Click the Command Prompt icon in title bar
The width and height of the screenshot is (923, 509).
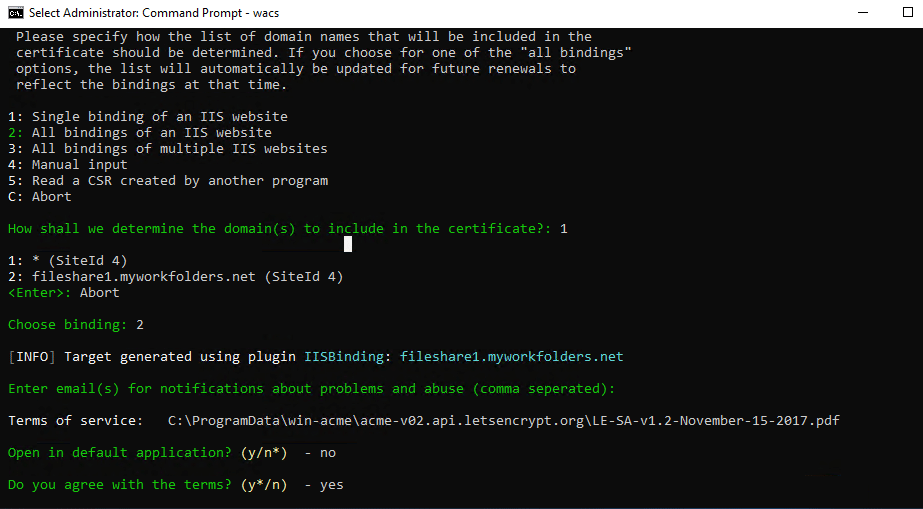(16, 13)
